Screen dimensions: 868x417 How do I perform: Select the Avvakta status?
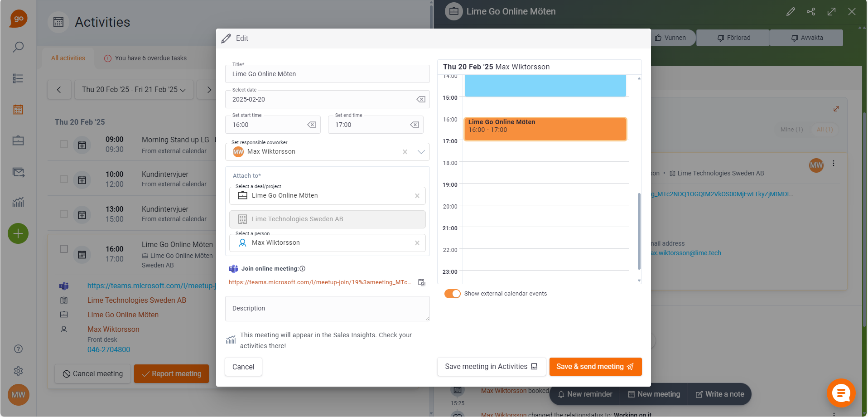(807, 38)
